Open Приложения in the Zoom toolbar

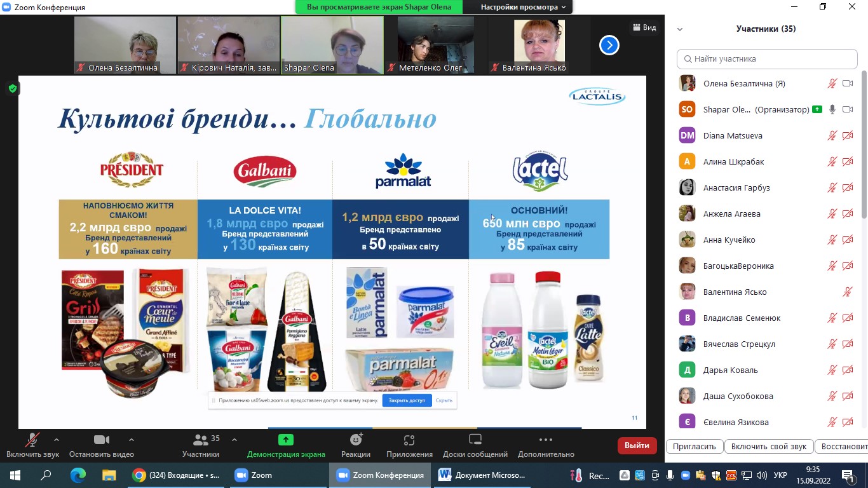pyautogui.click(x=409, y=445)
